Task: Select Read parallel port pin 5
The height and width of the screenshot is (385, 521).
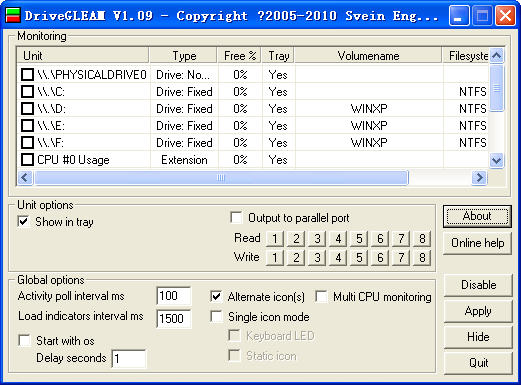Action: [x=359, y=239]
